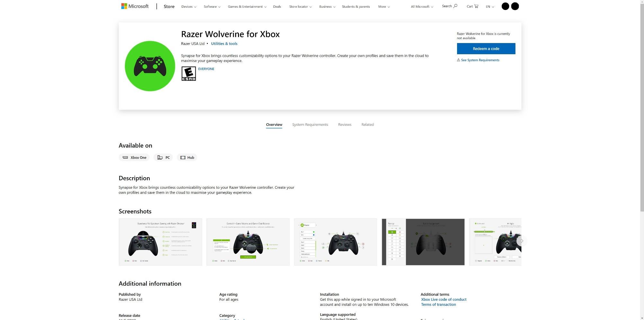Open Students & parents page
Screen dimensions: 644x320
pyautogui.click(x=356, y=6)
